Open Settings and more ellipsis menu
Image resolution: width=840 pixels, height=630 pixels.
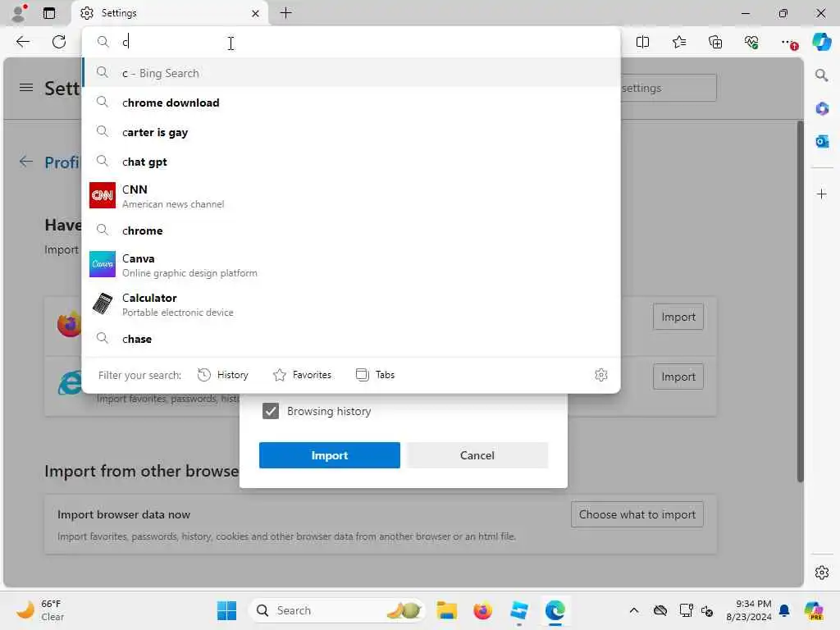tap(788, 42)
